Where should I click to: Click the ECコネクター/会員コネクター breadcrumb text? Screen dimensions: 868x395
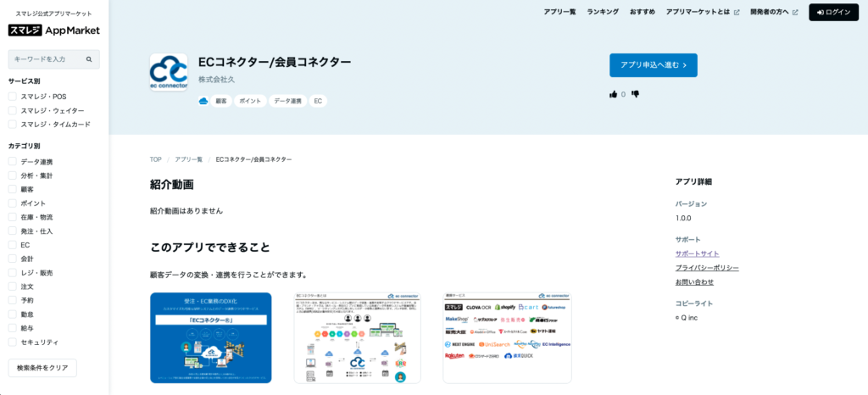pos(253,159)
